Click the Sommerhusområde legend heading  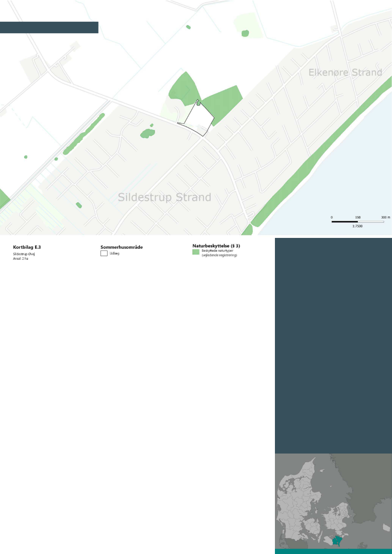pos(122,247)
